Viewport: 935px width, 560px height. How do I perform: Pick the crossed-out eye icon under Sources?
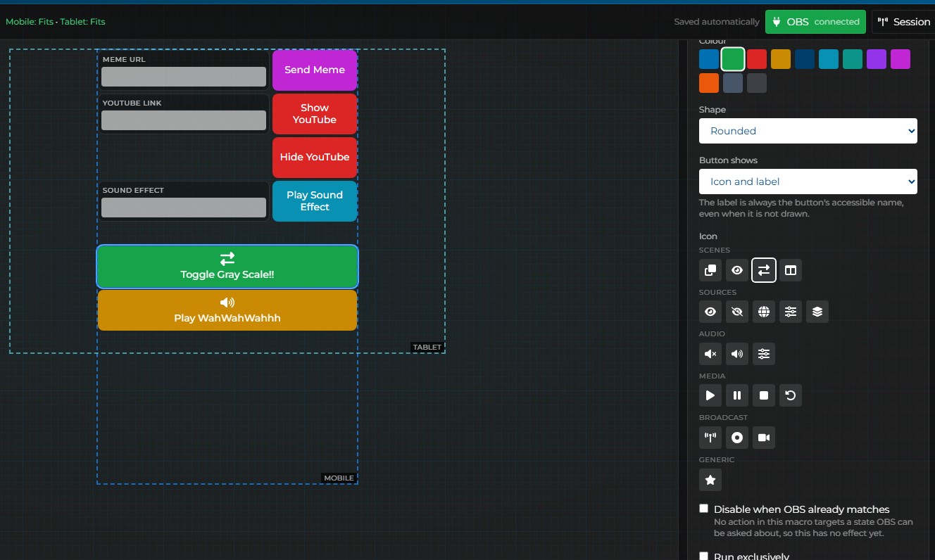tap(737, 312)
